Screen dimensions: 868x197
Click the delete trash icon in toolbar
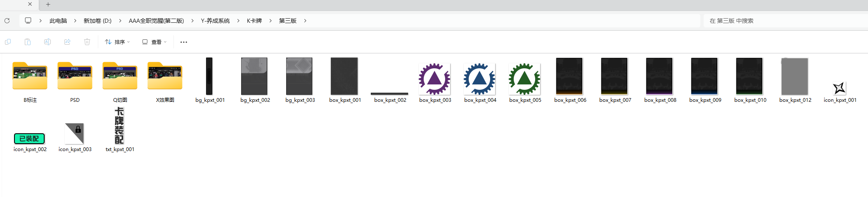point(87,42)
